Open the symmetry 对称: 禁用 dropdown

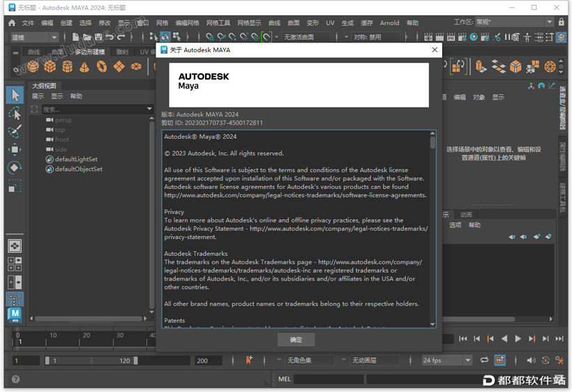(376, 37)
